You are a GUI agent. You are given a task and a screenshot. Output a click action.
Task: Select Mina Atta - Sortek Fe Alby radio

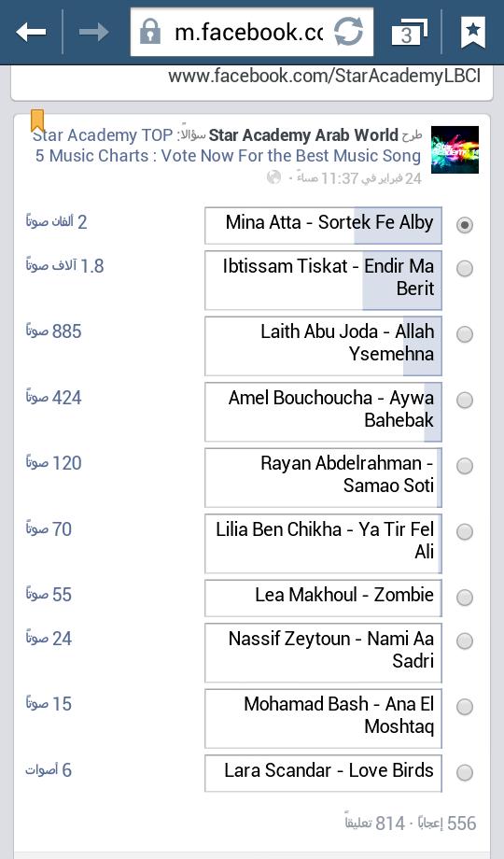coord(465,225)
